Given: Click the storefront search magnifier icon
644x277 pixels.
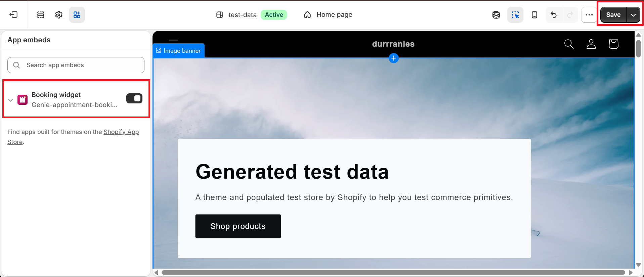Looking at the screenshot, I should (569, 44).
